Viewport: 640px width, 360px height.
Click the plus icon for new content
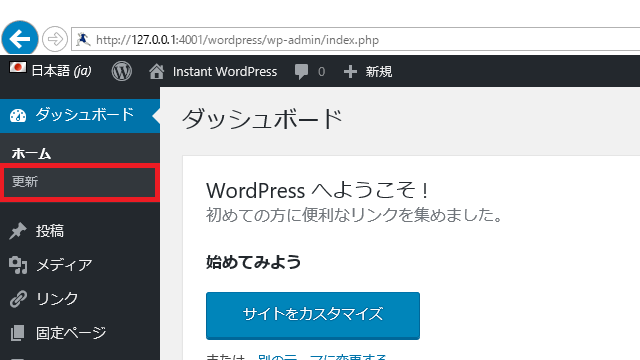tap(350, 72)
